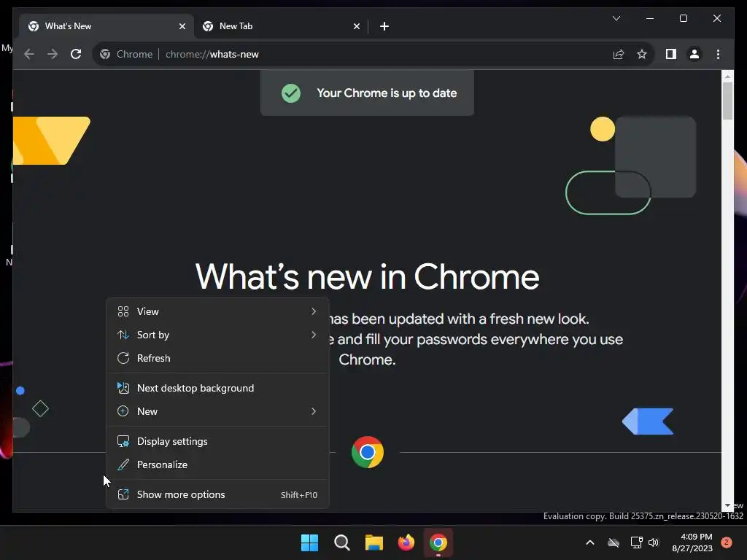Click the scrollbar down arrow
The width and height of the screenshot is (747, 560).
pyautogui.click(x=727, y=506)
